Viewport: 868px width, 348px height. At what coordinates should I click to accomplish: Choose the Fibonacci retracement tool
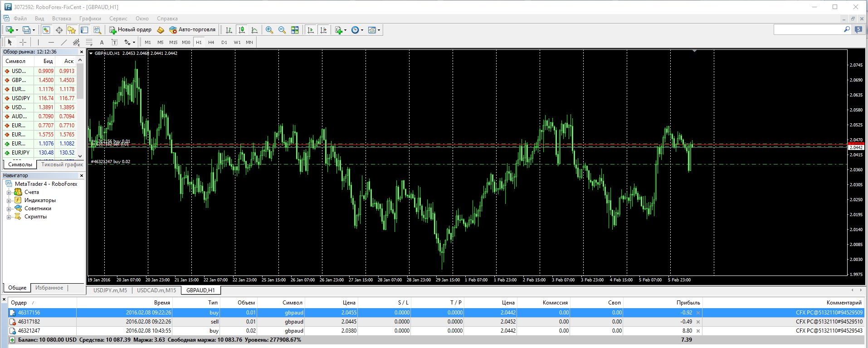(x=89, y=42)
